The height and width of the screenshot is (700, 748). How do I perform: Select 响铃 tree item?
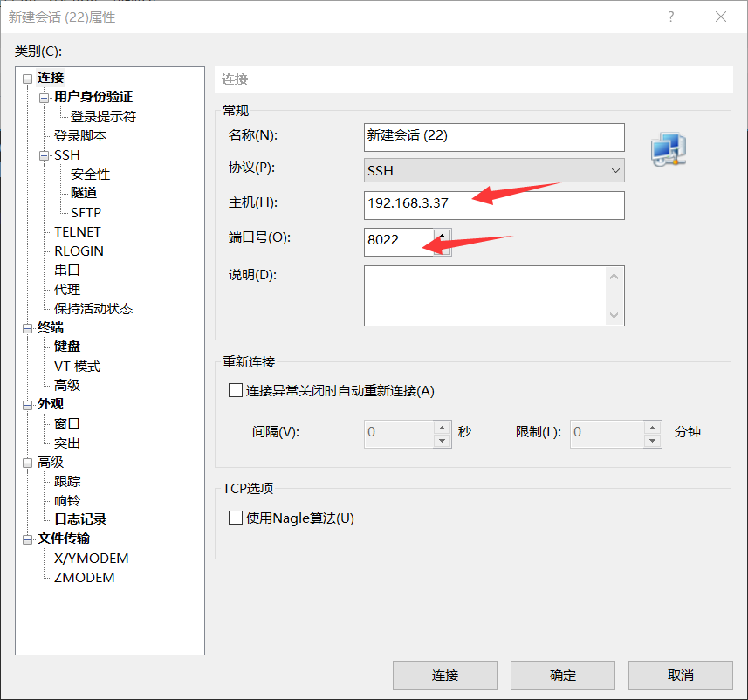point(67,501)
